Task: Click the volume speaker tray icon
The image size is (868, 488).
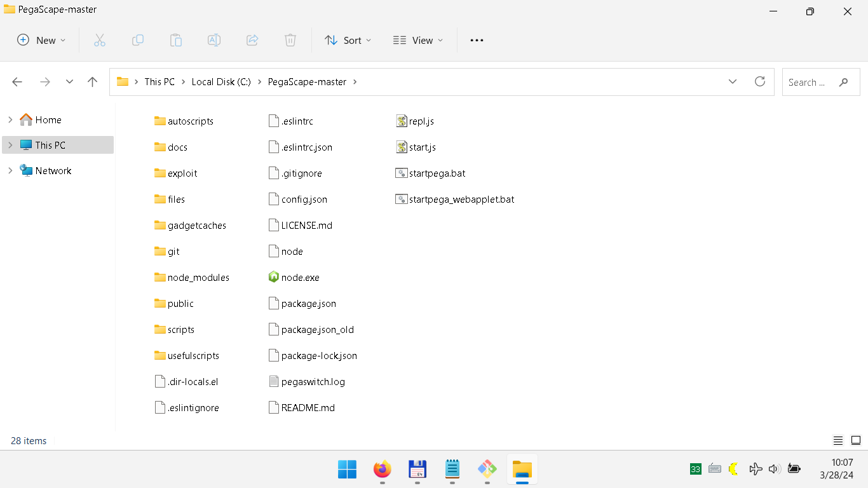Action: [x=774, y=469]
